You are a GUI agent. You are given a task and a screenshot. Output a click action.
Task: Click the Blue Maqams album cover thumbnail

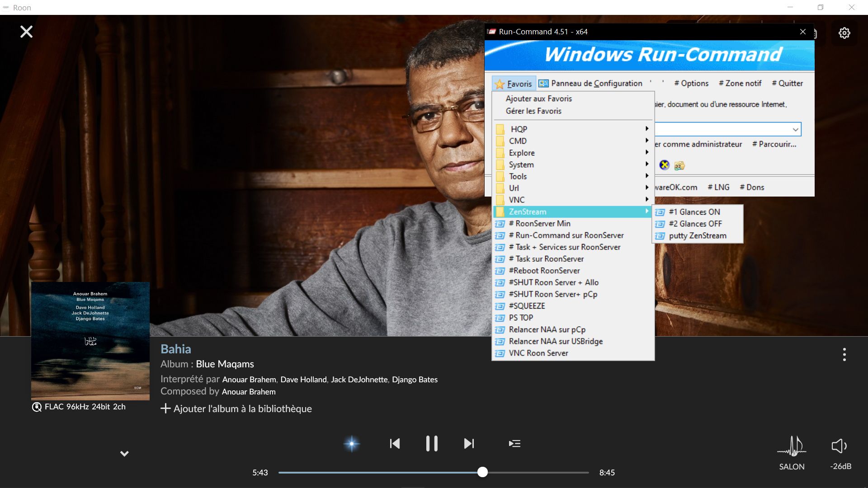pos(90,341)
